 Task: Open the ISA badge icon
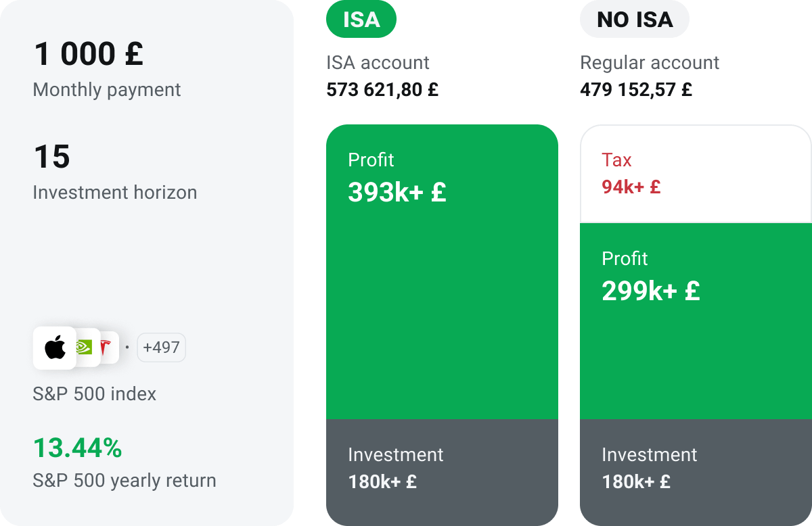click(x=361, y=20)
